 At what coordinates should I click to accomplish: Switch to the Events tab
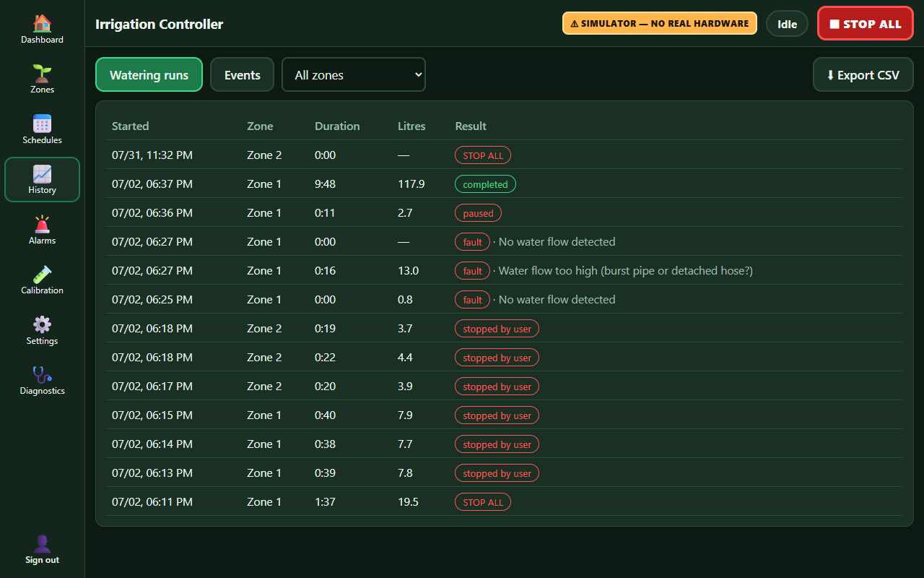click(x=242, y=74)
